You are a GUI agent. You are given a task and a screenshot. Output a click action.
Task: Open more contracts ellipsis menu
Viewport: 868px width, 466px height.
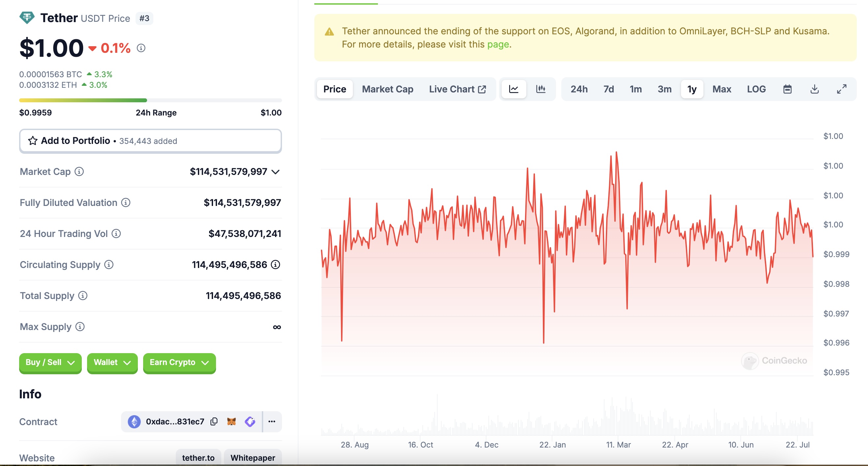click(x=272, y=421)
